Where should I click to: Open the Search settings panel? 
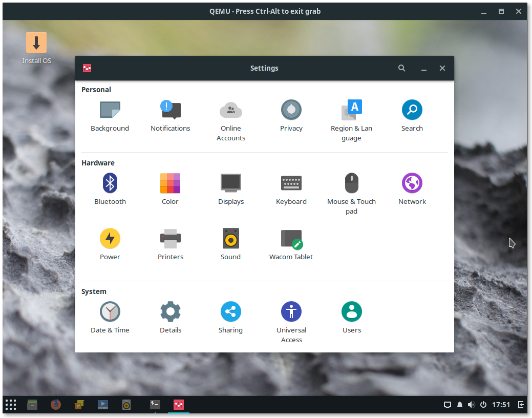[412, 116]
